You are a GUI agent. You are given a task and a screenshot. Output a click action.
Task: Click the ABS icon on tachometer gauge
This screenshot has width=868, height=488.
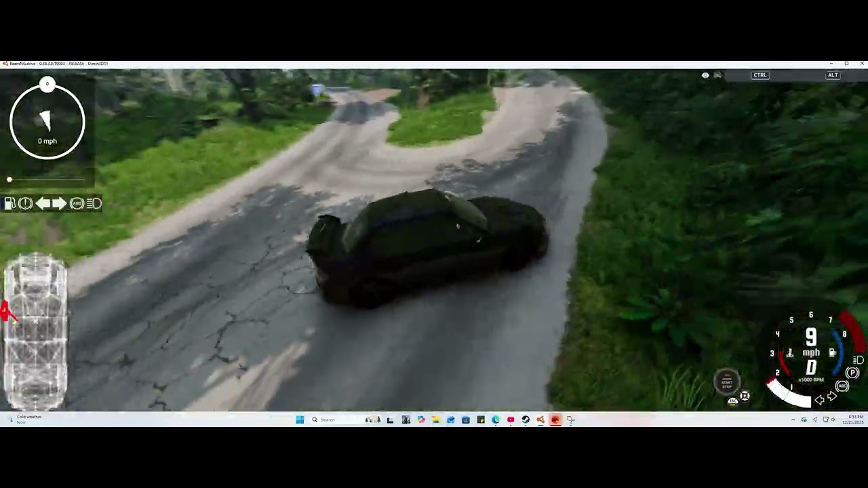tap(842, 386)
